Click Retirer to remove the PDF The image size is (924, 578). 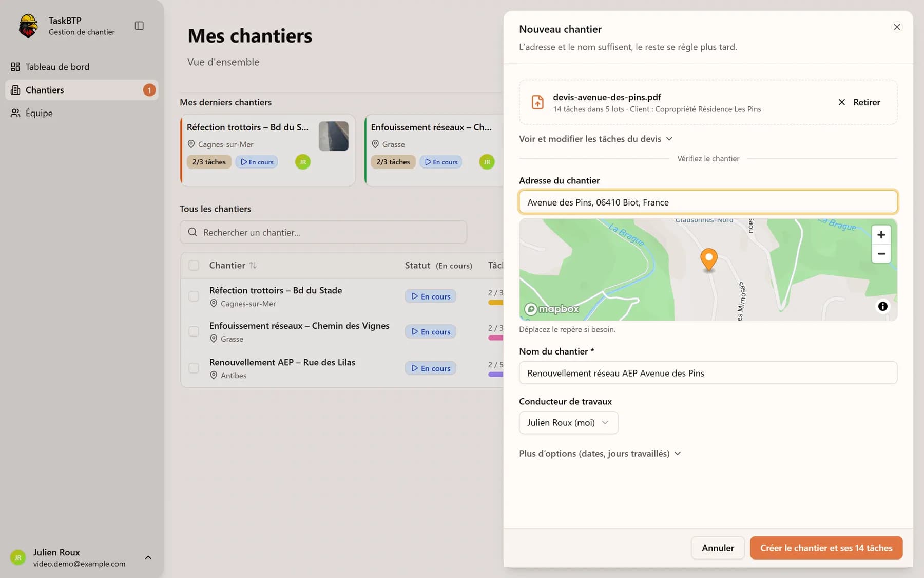tap(859, 102)
